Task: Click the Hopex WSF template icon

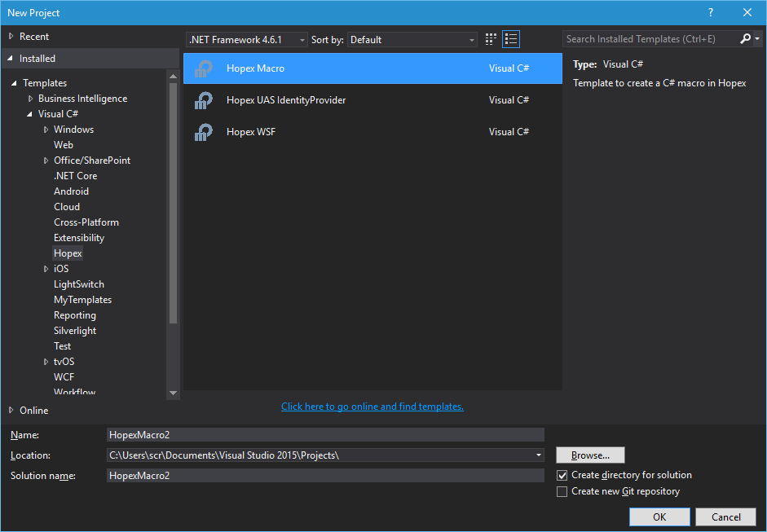Action: click(x=203, y=132)
